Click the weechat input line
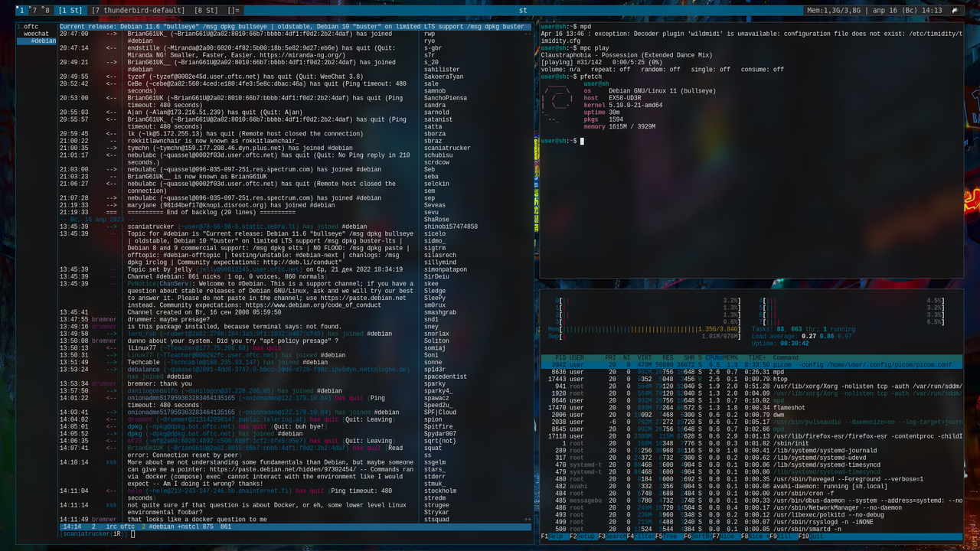 coord(296,533)
